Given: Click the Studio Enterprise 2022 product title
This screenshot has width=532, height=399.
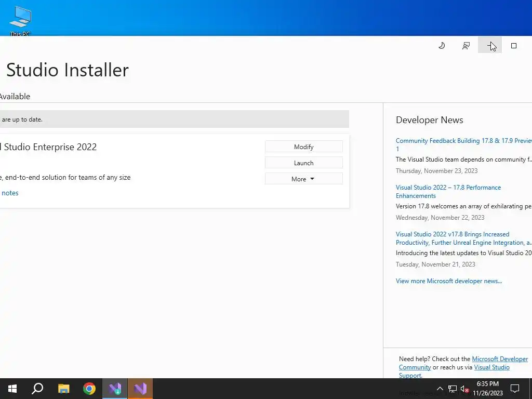Looking at the screenshot, I should tap(48, 147).
